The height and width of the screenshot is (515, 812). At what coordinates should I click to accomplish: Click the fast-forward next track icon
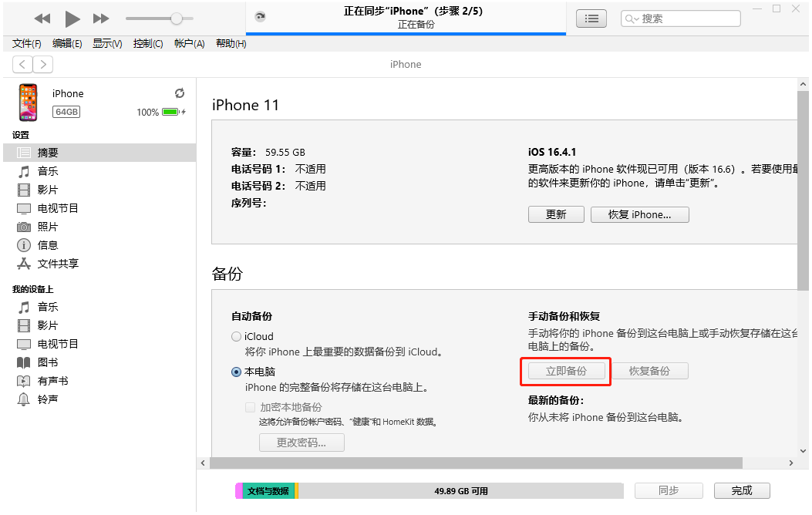point(101,19)
